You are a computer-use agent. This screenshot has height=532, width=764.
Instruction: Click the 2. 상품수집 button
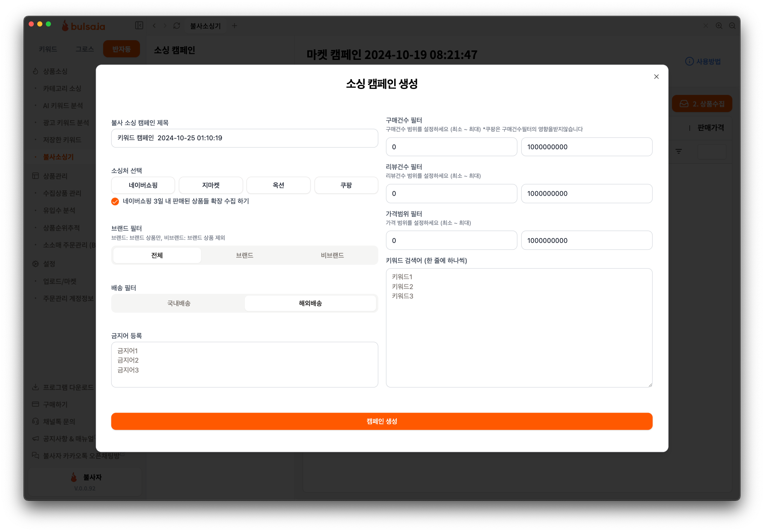702,103
